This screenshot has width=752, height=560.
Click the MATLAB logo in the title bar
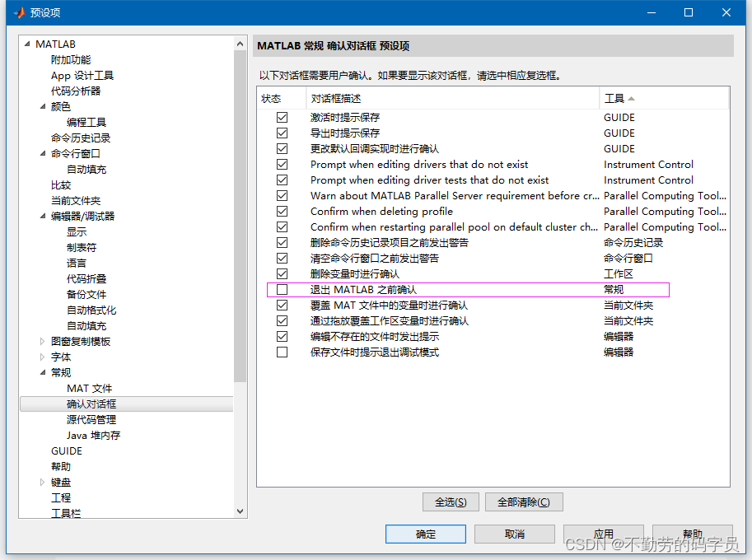tap(19, 12)
